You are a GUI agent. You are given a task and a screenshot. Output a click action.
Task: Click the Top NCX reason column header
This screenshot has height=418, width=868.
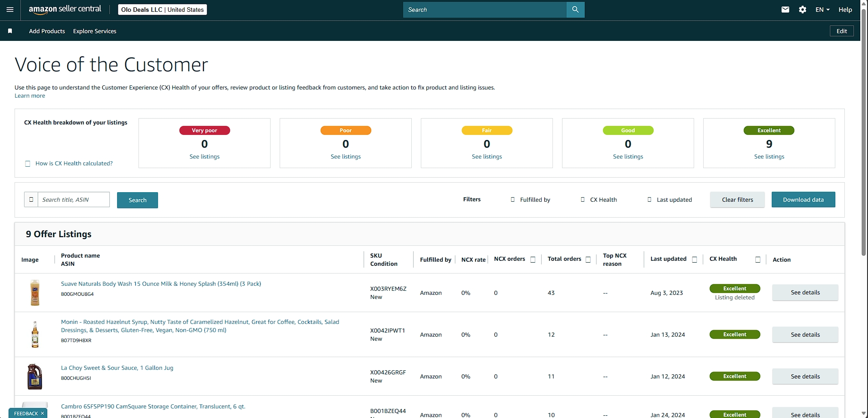615,260
